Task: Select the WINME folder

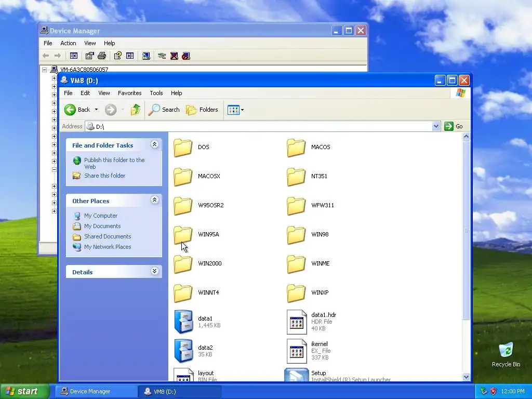Action: click(x=309, y=264)
